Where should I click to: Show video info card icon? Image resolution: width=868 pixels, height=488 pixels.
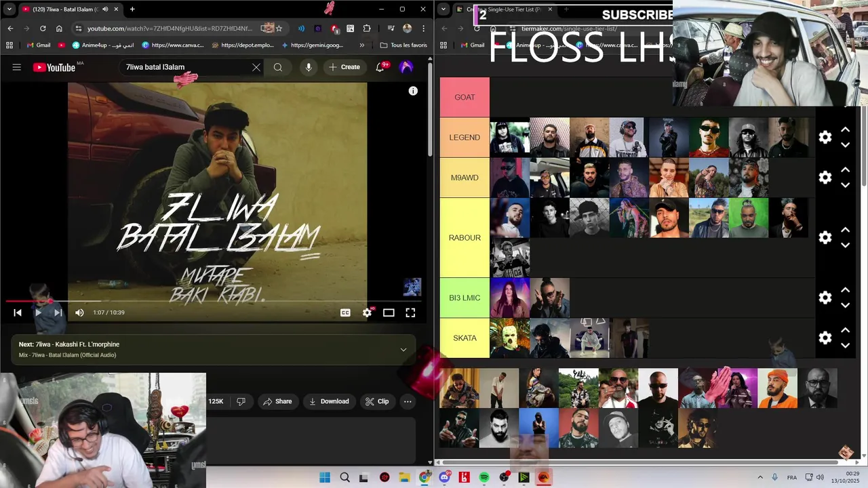413,91
